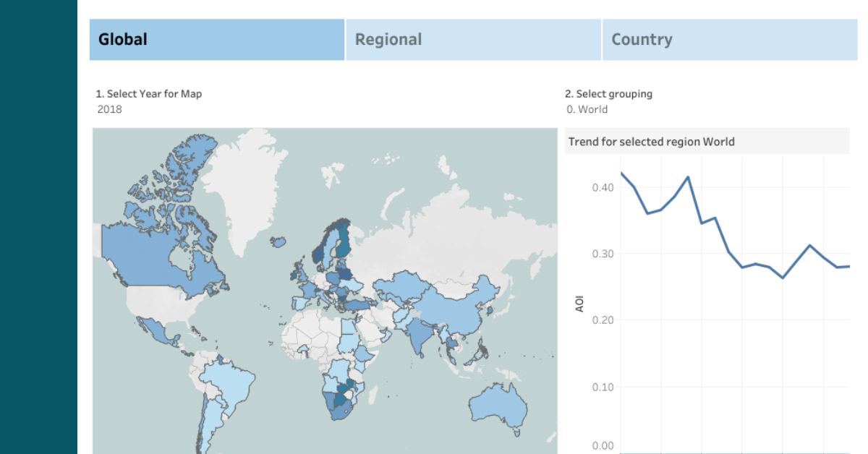Viewport: 868px width, 454px height.
Task: Select Brazil on the map
Action: tap(231, 383)
